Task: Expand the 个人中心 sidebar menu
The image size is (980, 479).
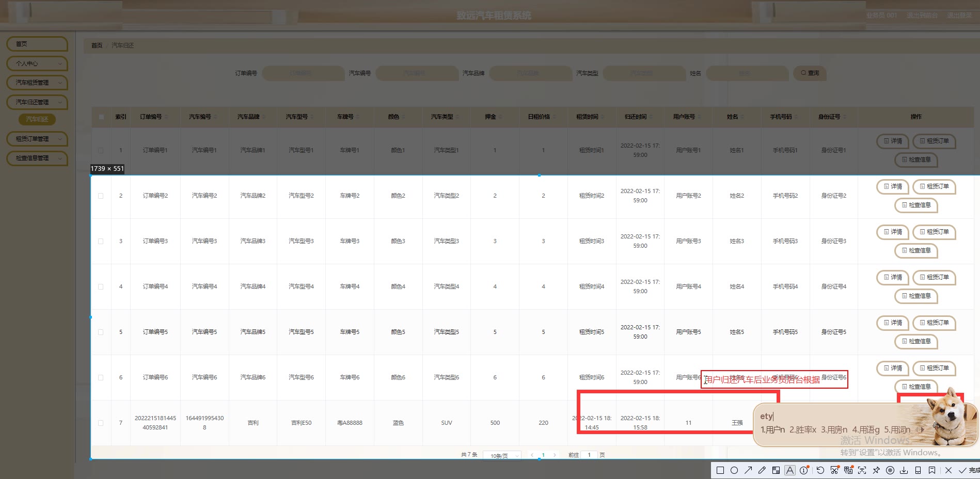Action: (37, 63)
